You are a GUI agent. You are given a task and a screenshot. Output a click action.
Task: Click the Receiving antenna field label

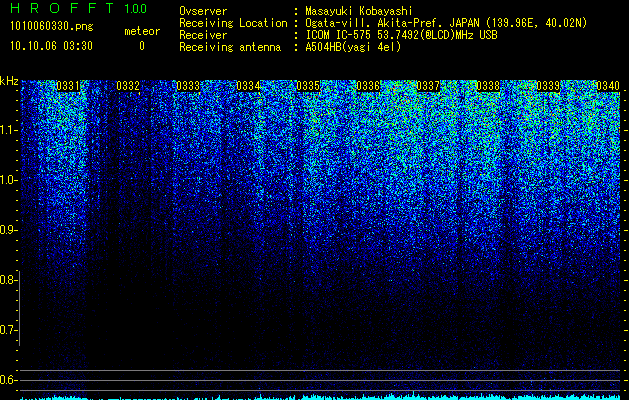(x=230, y=47)
